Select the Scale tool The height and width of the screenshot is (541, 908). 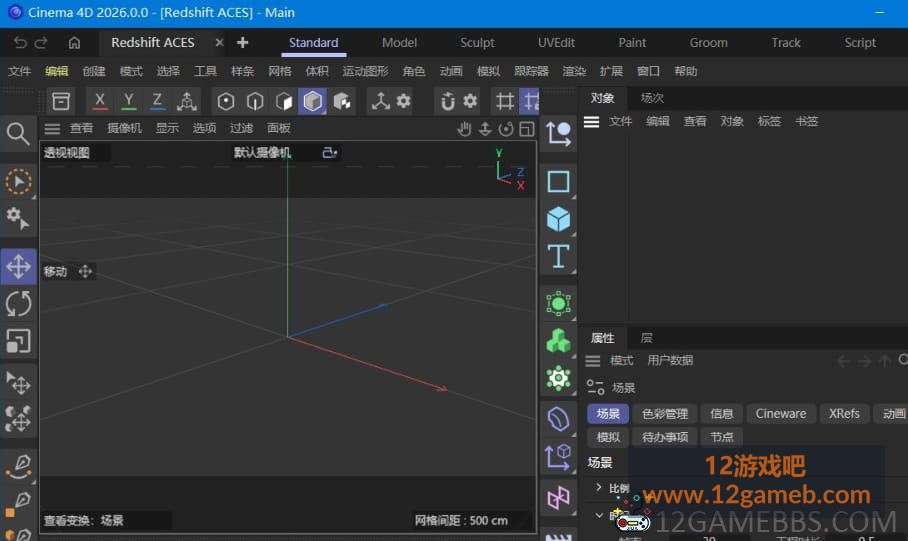(18, 341)
